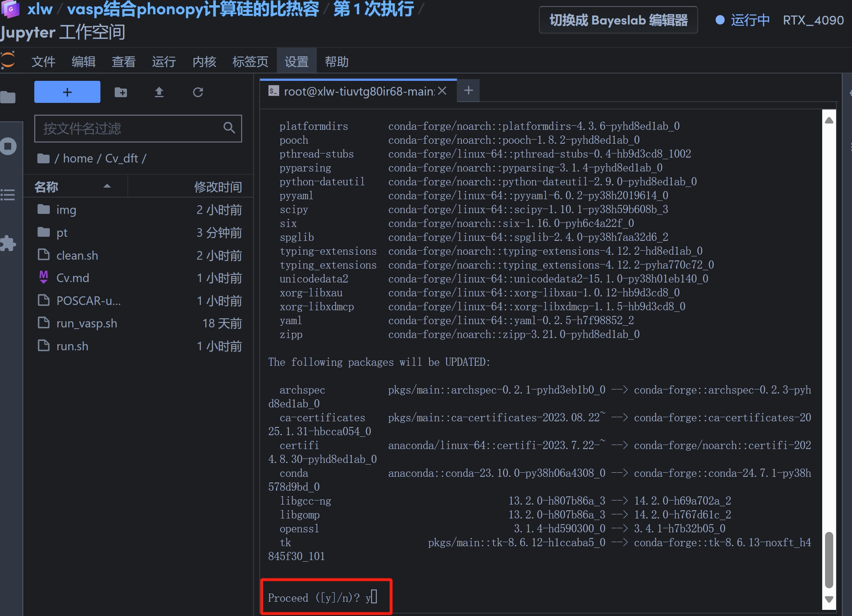Click the root folder icon in the breadcrumb
This screenshot has width=852, height=616.
(43, 158)
